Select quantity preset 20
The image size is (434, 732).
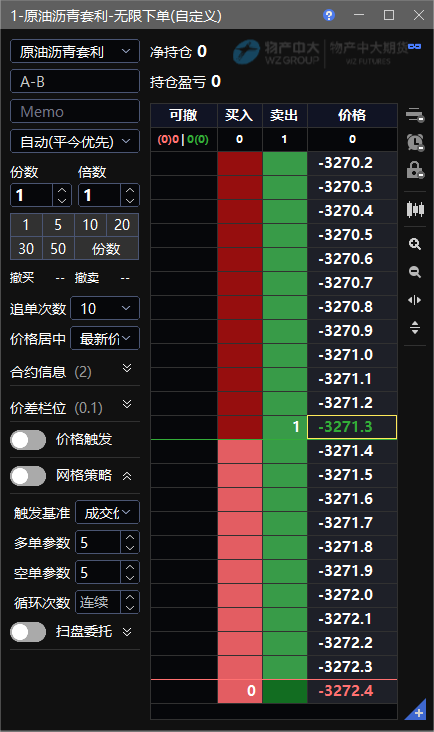pos(122,225)
